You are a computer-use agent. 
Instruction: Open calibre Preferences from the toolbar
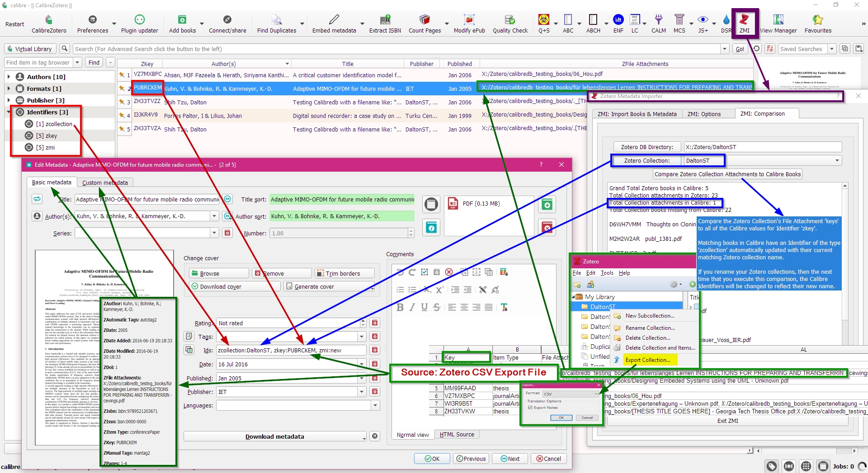coord(93,24)
